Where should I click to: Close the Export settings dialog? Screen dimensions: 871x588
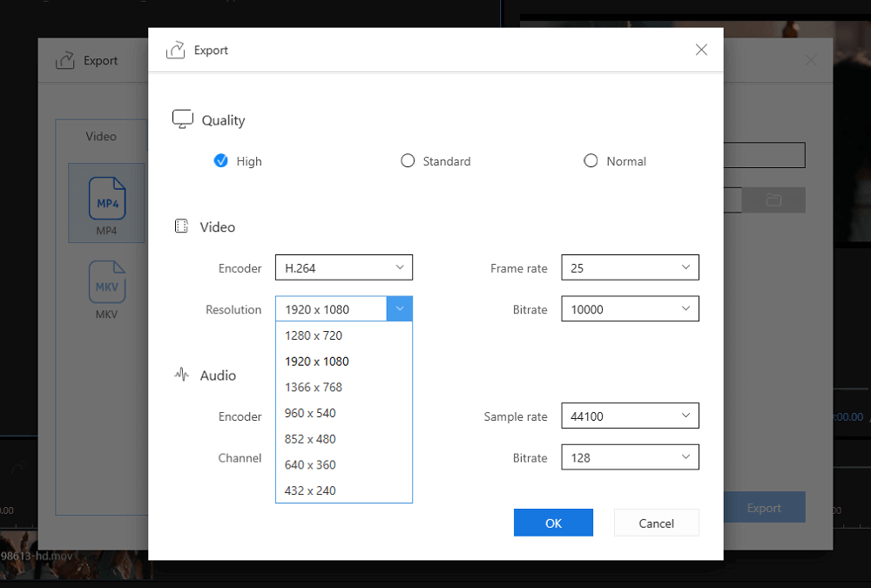pyautogui.click(x=701, y=50)
